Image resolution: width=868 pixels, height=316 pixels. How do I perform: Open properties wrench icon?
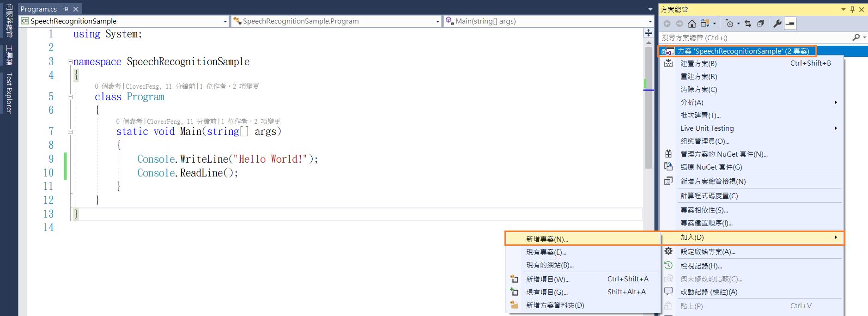(777, 24)
